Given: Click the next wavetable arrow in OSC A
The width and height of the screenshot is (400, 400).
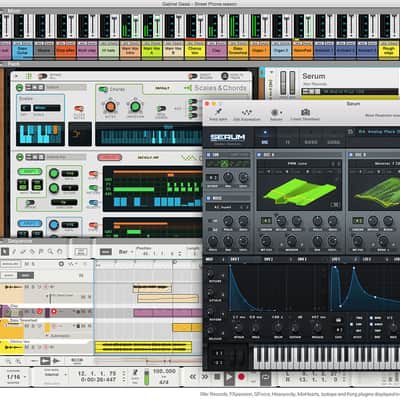Looking at the screenshot, I should click(x=339, y=164).
